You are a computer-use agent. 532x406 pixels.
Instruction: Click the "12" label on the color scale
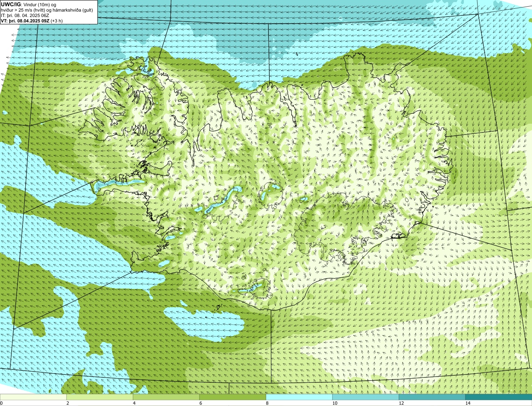pos(401,403)
